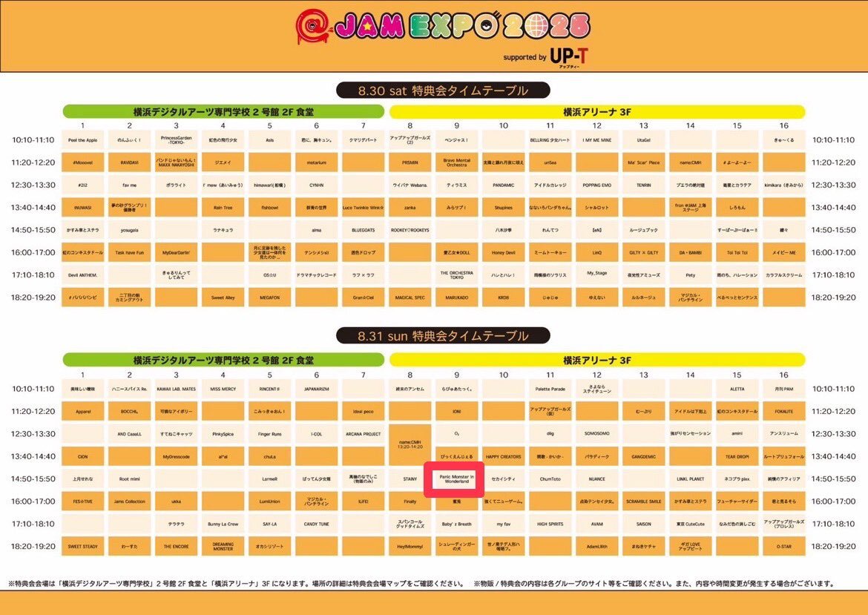
Task: Select the KAWAII LAB. MATES slot
Action: (176, 389)
